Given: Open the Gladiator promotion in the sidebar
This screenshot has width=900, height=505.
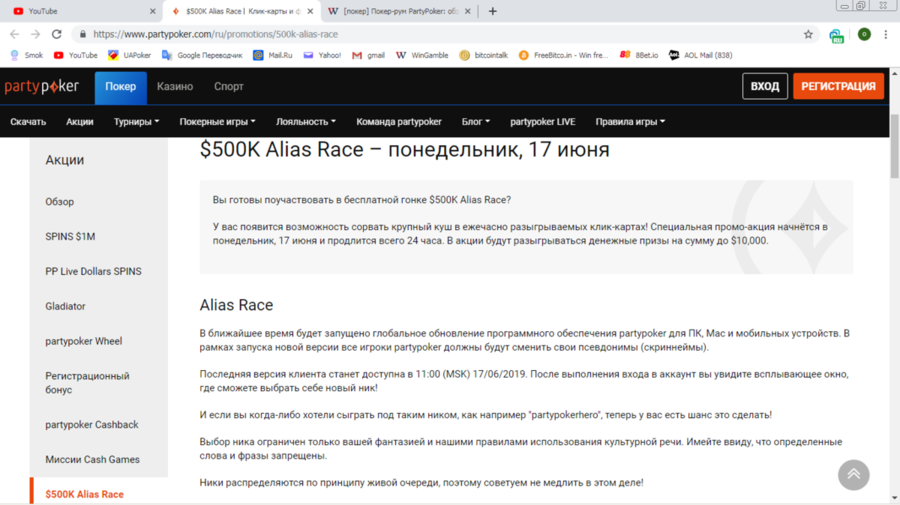Looking at the screenshot, I should click(x=65, y=306).
